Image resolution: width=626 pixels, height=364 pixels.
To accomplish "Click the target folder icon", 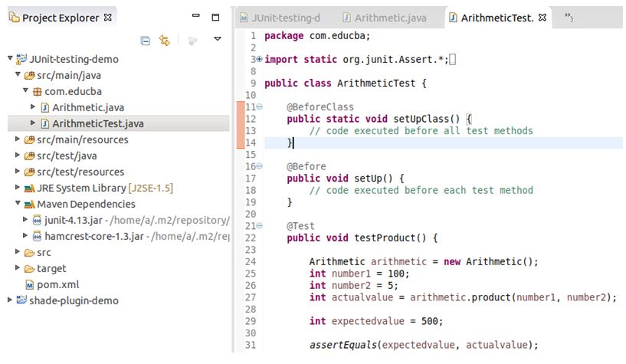I will tap(30, 269).
